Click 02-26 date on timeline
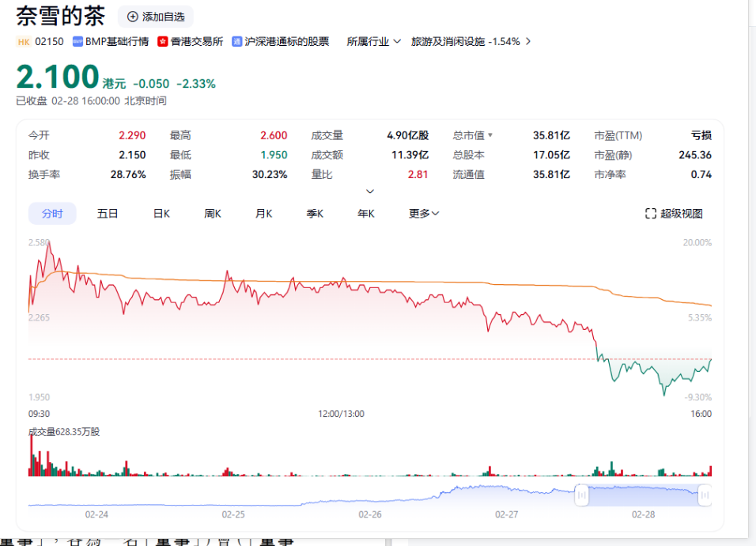 (370, 514)
